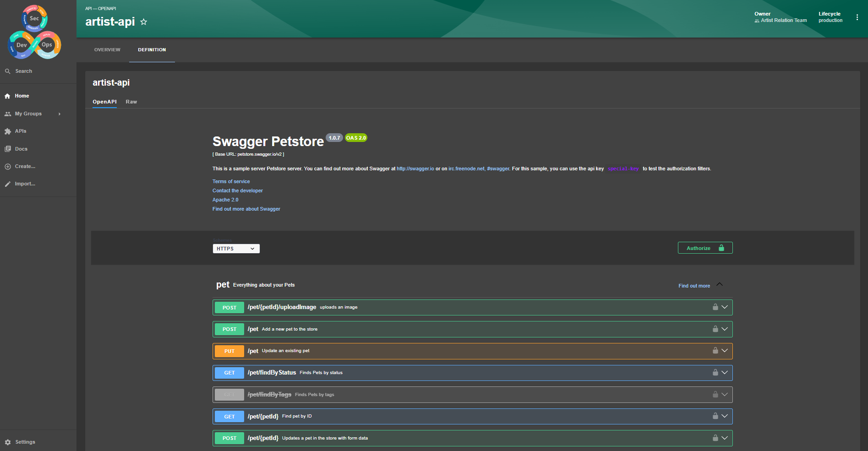Click the Authorize button
The width and height of the screenshot is (868, 451).
(705, 248)
